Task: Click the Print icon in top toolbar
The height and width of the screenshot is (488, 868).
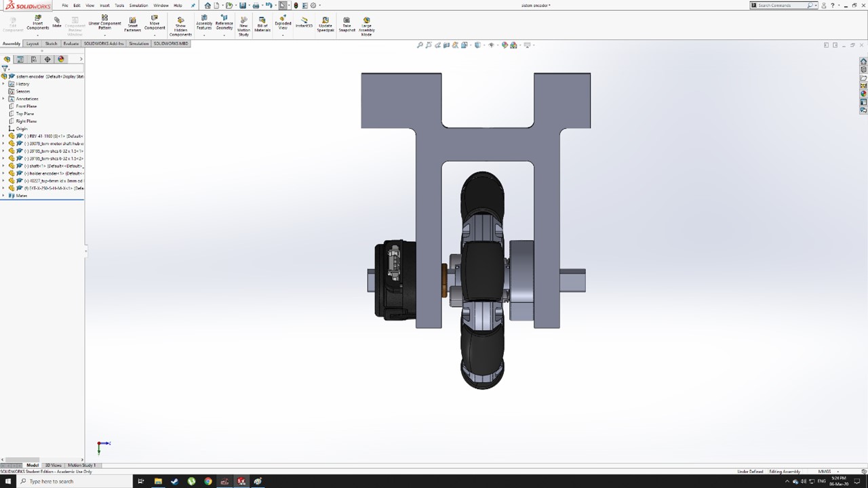Action: pos(256,5)
